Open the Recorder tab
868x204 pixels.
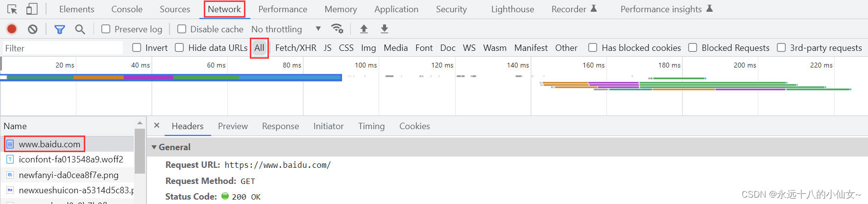[574, 9]
